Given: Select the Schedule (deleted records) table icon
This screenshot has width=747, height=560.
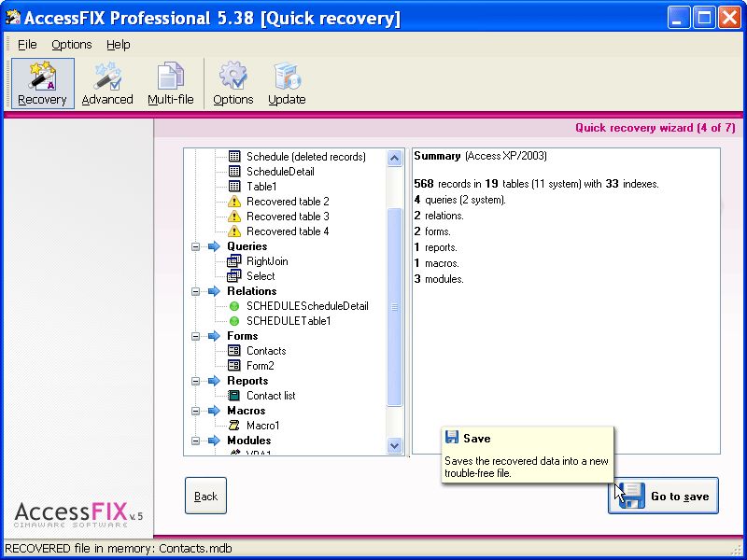Looking at the screenshot, I should pos(234,156).
